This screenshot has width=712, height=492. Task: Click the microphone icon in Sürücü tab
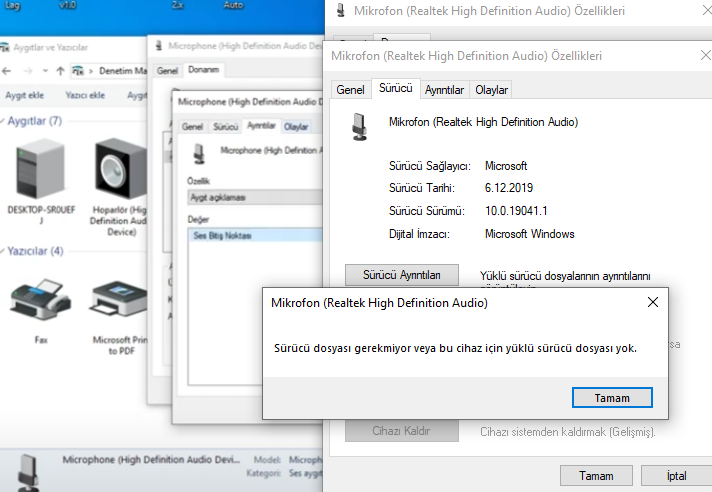[x=360, y=127]
